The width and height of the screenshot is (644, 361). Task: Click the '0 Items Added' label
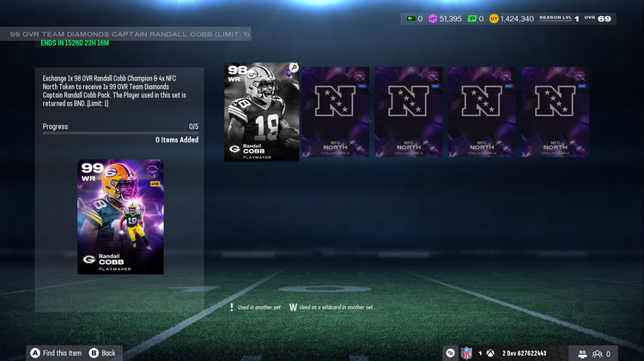pos(177,140)
